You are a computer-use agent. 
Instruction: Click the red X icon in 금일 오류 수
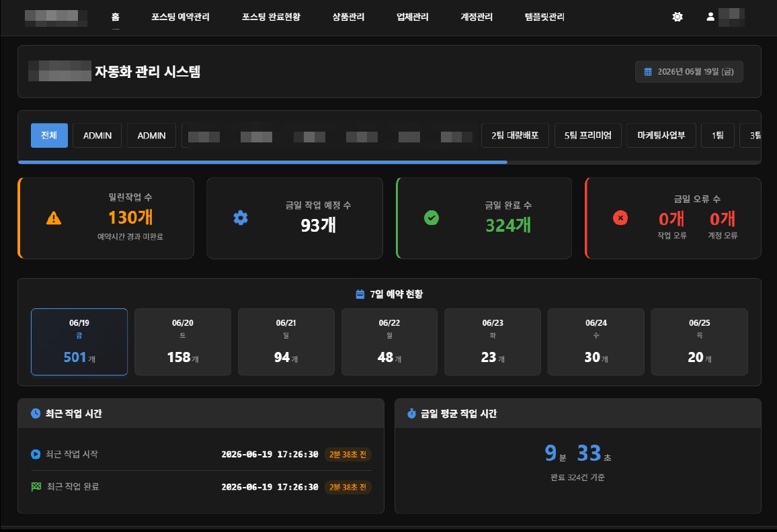(x=620, y=218)
